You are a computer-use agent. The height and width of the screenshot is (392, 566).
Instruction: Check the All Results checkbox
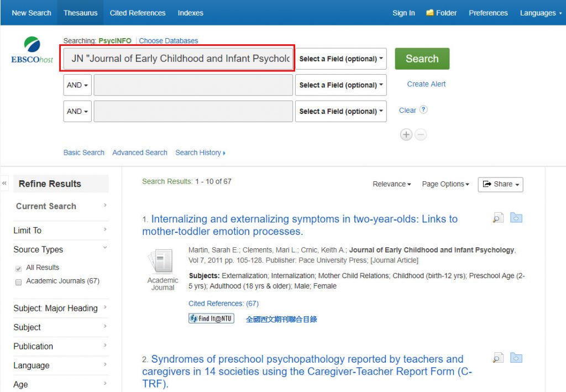coord(18,269)
